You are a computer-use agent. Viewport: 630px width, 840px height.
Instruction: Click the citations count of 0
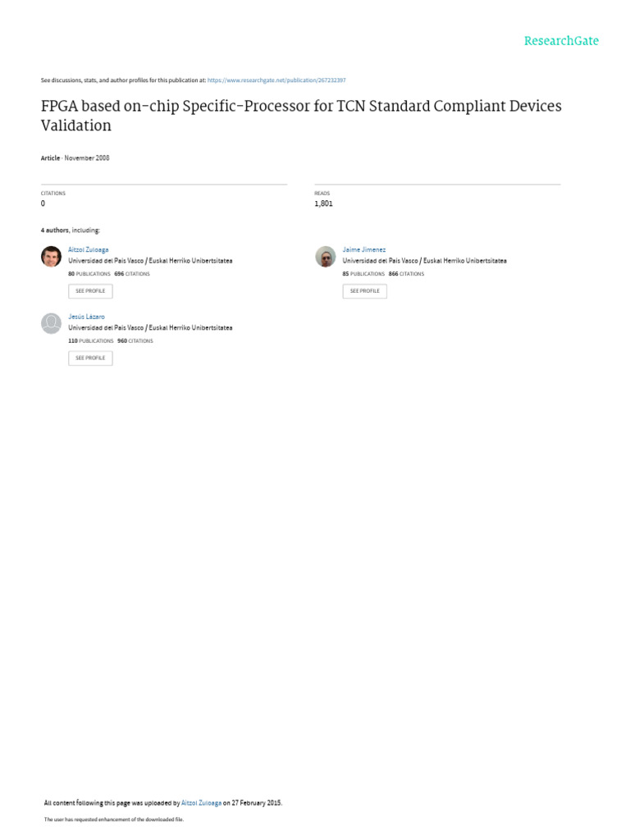43,203
